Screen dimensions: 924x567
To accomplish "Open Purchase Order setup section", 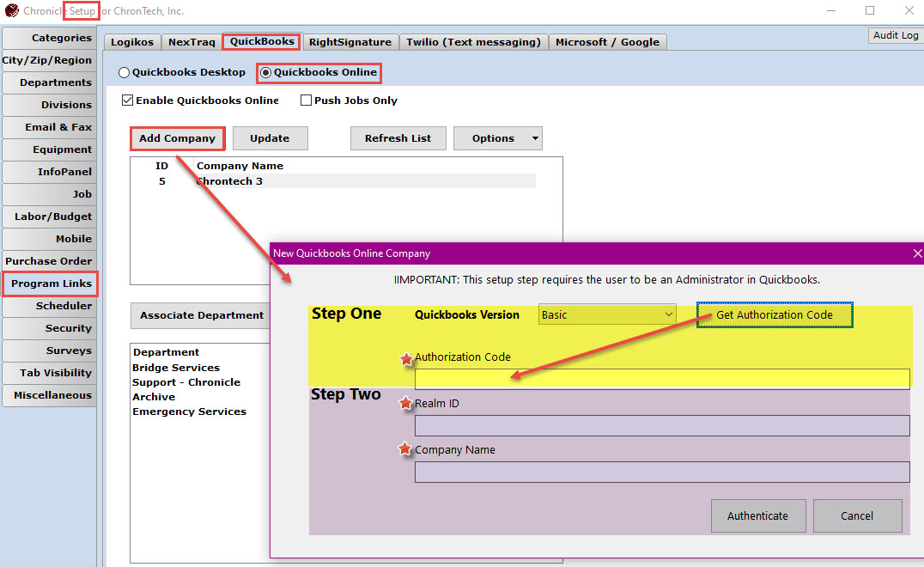I will pyautogui.click(x=50, y=261).
